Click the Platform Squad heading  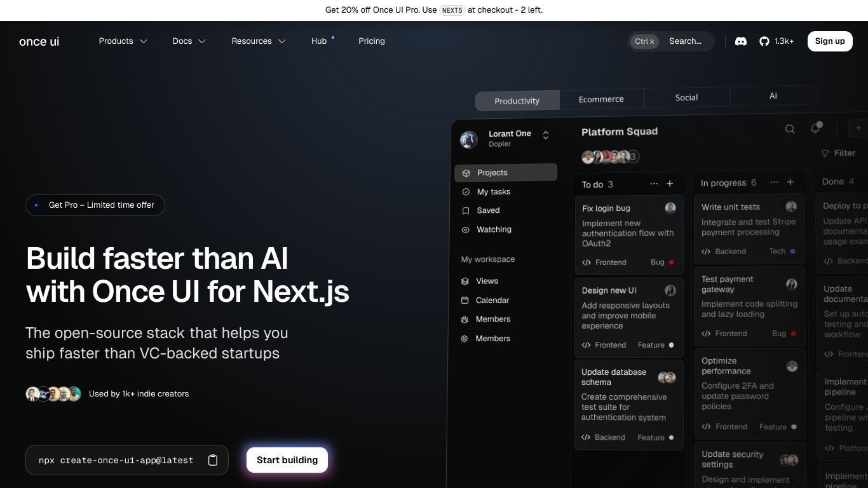pos(620,132)
